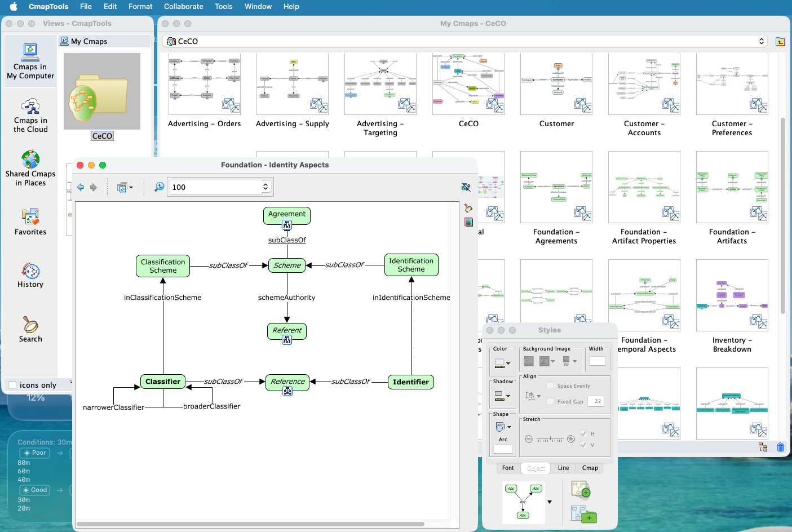Open the Collaborate menu

[184, 7]
